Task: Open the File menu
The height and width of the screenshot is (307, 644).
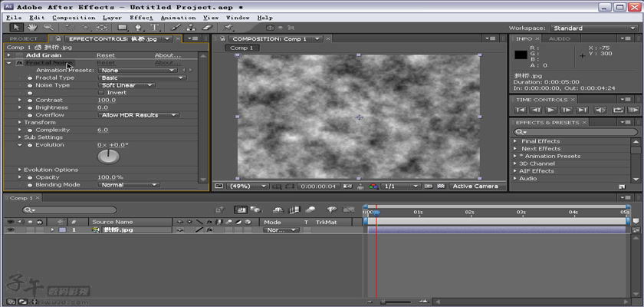Action: tap(14, 18)
